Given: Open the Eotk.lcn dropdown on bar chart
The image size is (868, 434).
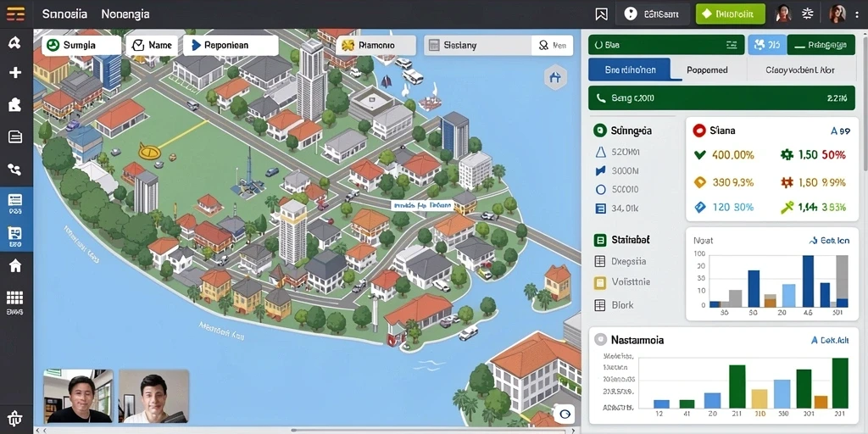Looking at the screenshot, I should [x=829, y=241].
